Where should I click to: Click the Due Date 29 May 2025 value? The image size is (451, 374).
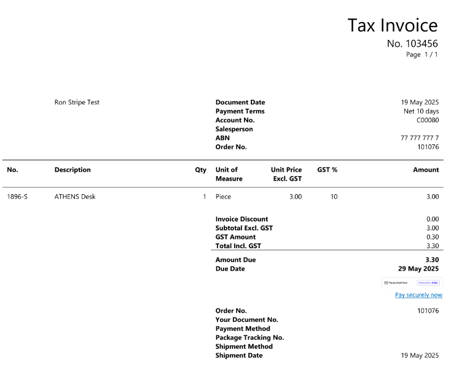[418, 269]
